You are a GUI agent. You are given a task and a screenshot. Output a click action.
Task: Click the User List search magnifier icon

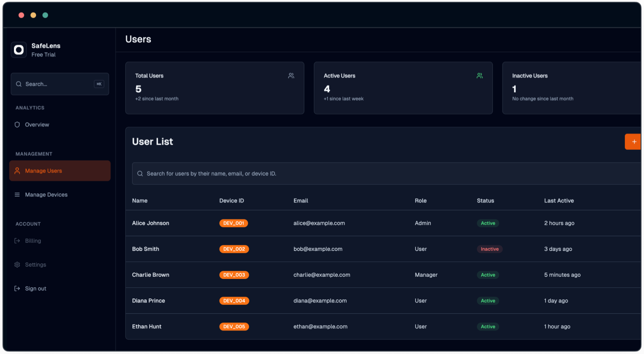coord(140,174)
